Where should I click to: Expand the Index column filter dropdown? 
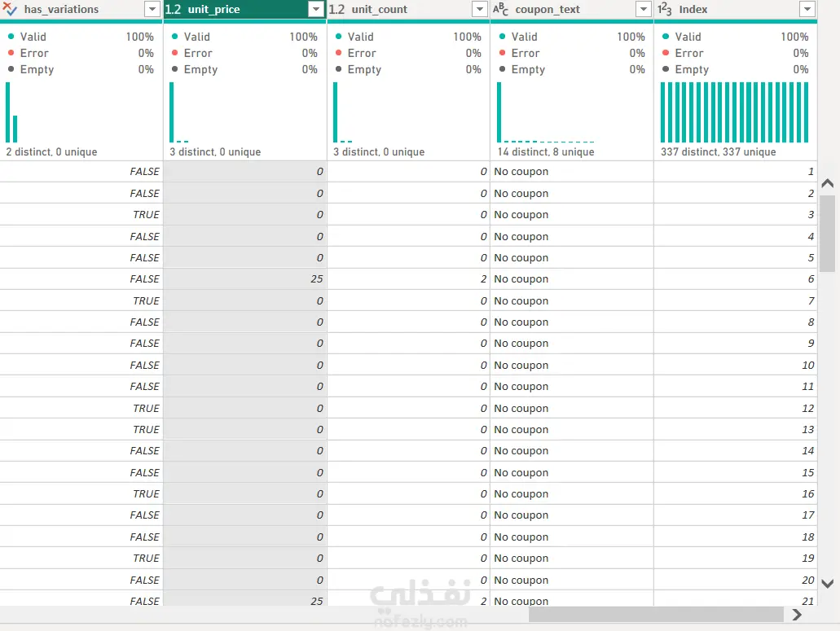click(807, 9)
